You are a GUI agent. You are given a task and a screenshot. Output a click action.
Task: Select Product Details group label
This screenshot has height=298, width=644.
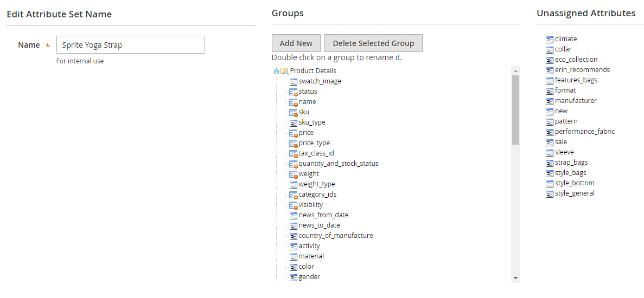(314, 71)
